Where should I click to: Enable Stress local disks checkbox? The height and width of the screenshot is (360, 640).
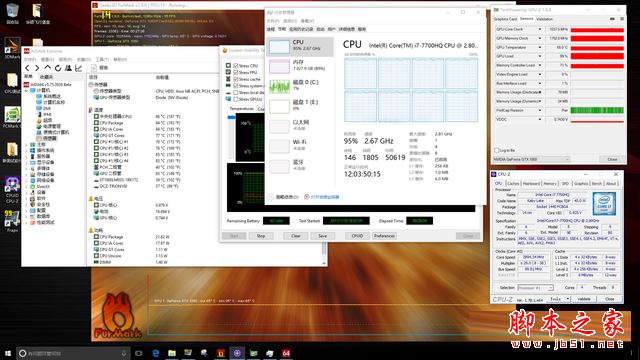tap(236, 92)
